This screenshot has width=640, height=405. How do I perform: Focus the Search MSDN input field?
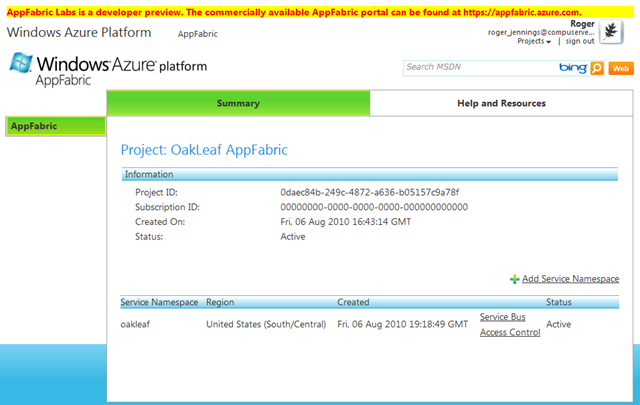(x=478, y=68)
